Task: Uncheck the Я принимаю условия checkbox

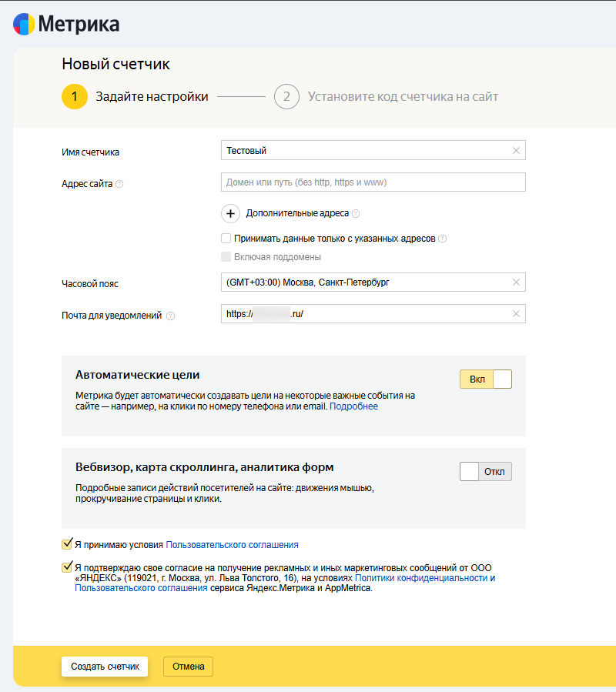Action: [x=67, y=544]
